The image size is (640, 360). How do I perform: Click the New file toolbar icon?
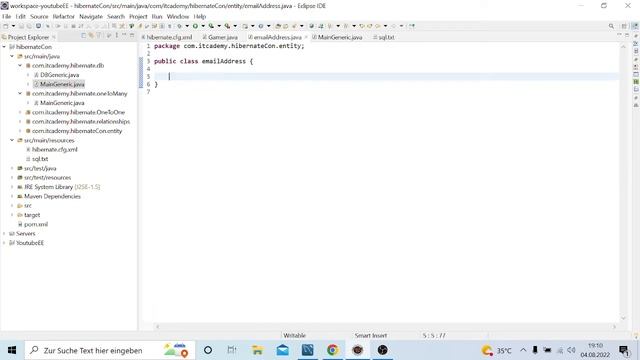click(x=6, y=26)
